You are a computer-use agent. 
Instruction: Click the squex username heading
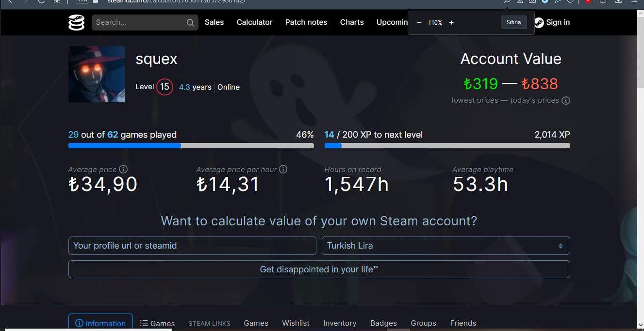coord(156,59)
